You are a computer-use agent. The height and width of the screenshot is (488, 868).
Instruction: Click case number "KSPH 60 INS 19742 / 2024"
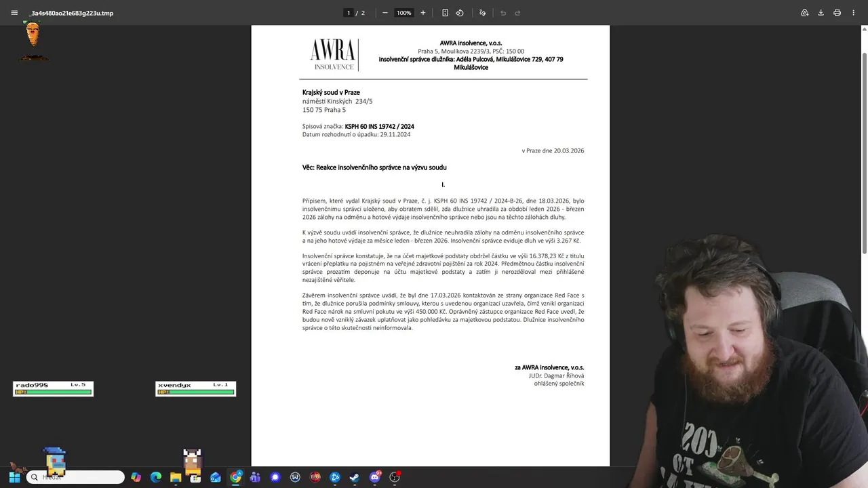click(x=379, y=127)
